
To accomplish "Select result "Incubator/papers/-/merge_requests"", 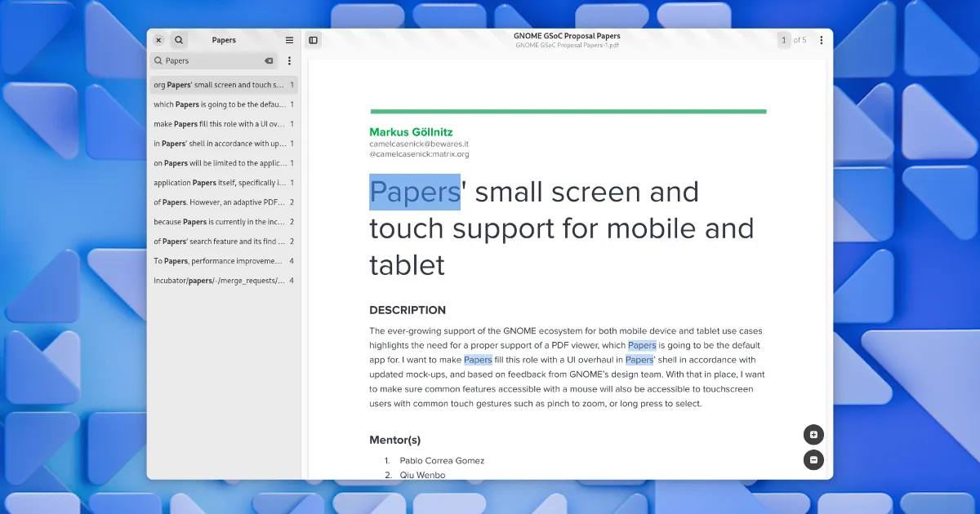I will pyautogui.click(x=220, y=281).
